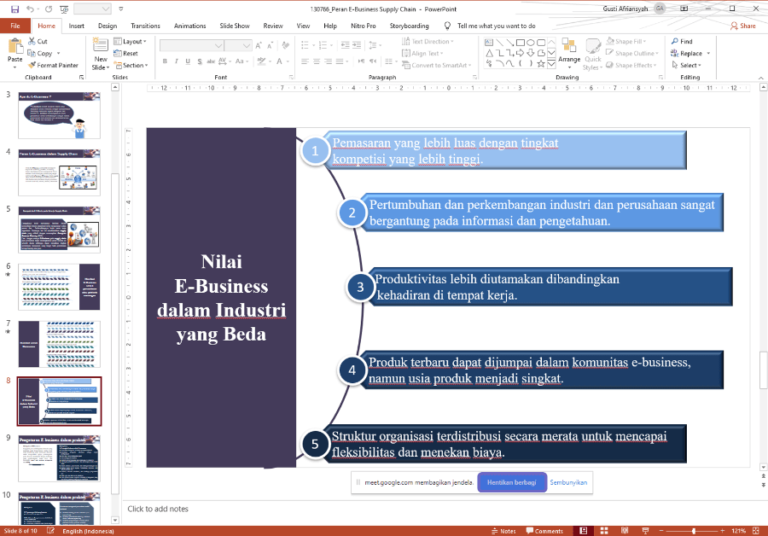Apply bold formatting button

pyautogui.click(x=165, y=61)
